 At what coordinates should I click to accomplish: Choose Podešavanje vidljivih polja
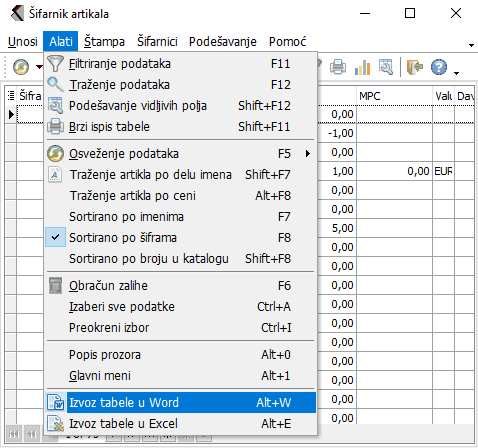pos(180,105)
